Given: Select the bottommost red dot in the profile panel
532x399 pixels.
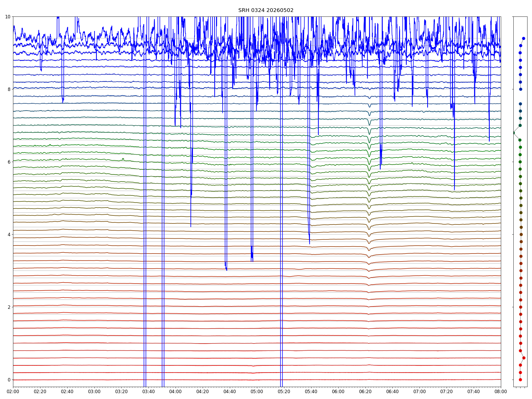Looking at the screenshot, I should 520,380.
